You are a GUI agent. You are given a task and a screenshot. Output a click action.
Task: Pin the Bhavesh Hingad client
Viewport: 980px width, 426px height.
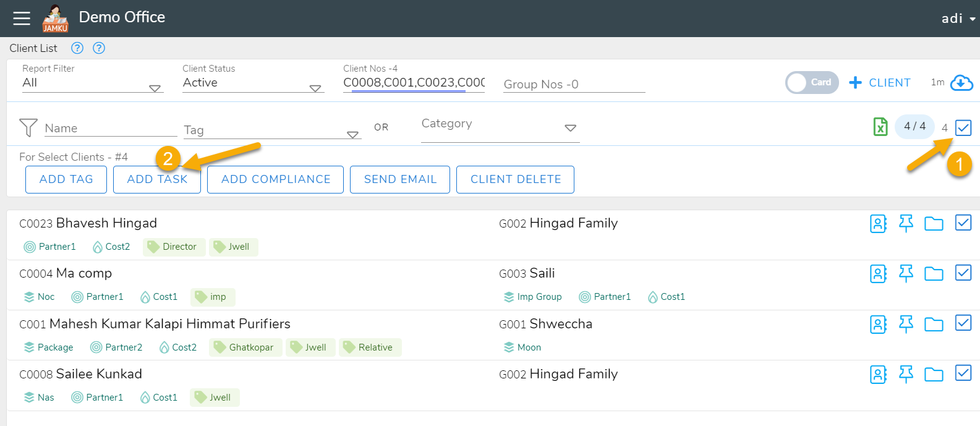click(906, 223)
